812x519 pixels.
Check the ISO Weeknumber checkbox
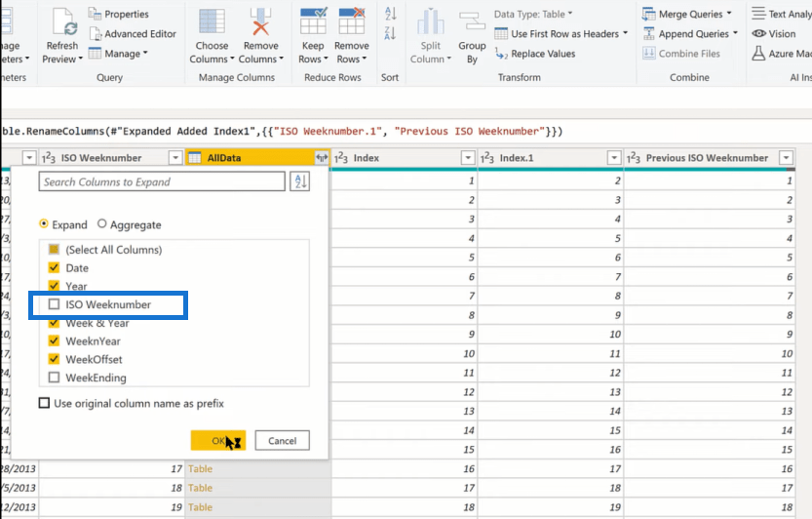point(54,304)
